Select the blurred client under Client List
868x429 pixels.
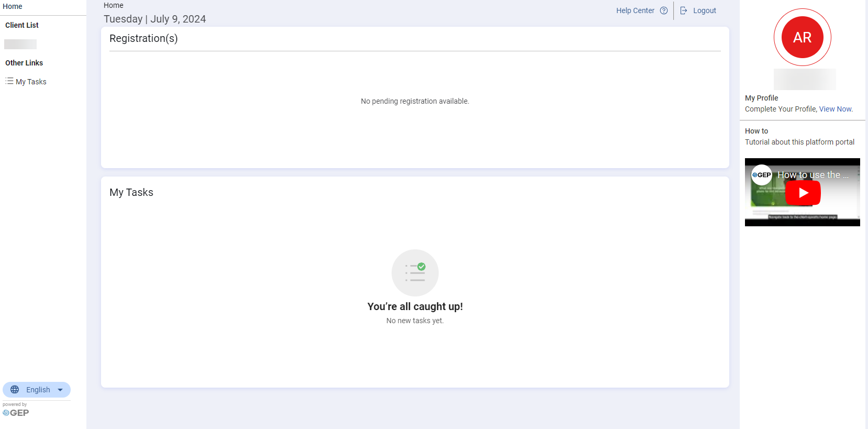(x=20, y=45)
